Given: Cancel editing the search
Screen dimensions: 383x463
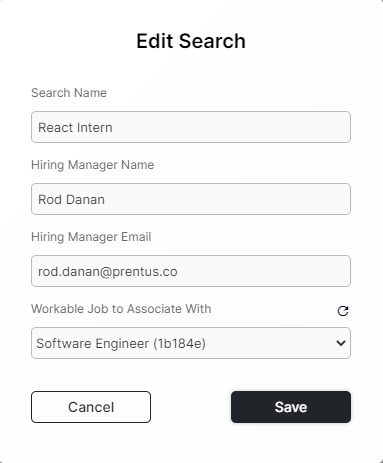Looking at the screenshot, I should click(x=91, y=407).
